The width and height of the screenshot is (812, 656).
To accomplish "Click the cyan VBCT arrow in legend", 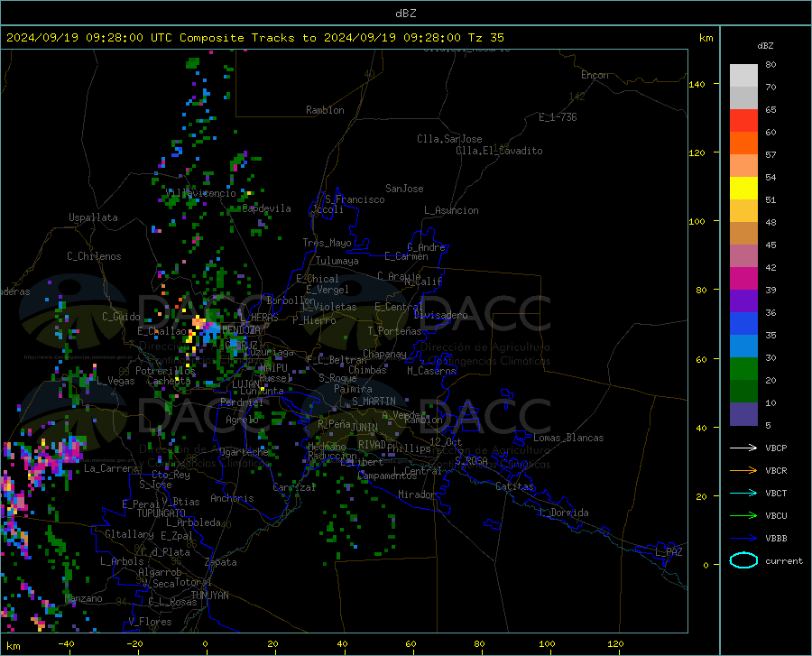I will [743, 493].
